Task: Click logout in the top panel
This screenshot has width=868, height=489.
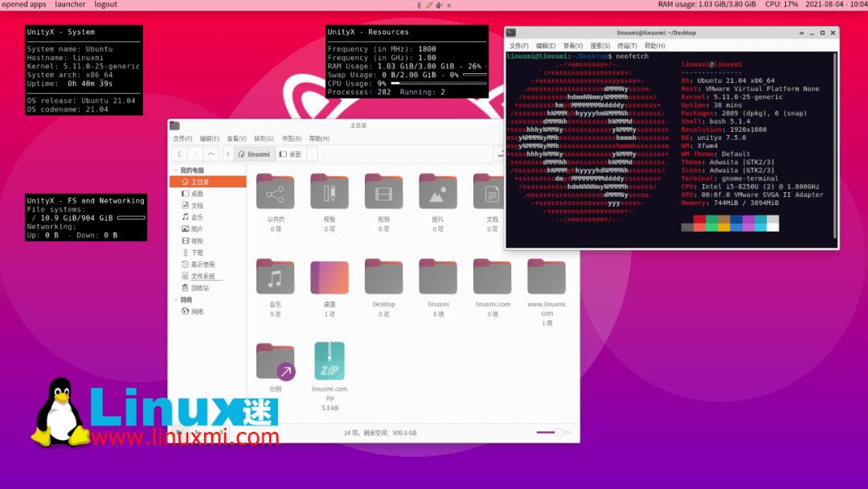Action: click(105, 5)
